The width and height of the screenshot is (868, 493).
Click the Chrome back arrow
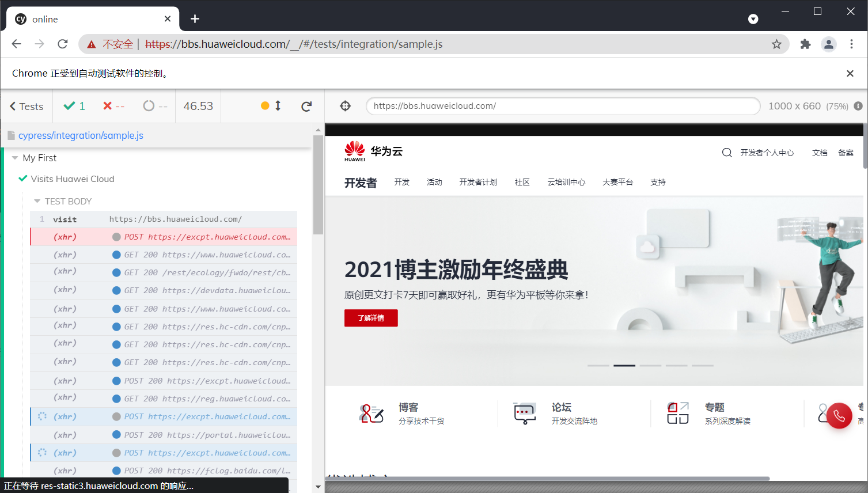click(x=17, y=44)
